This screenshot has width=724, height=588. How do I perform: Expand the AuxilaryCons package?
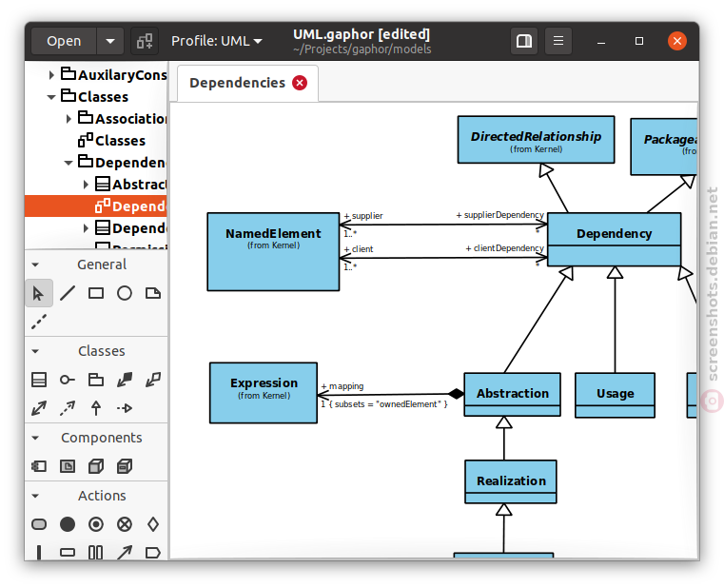click(x=51, y=75)
